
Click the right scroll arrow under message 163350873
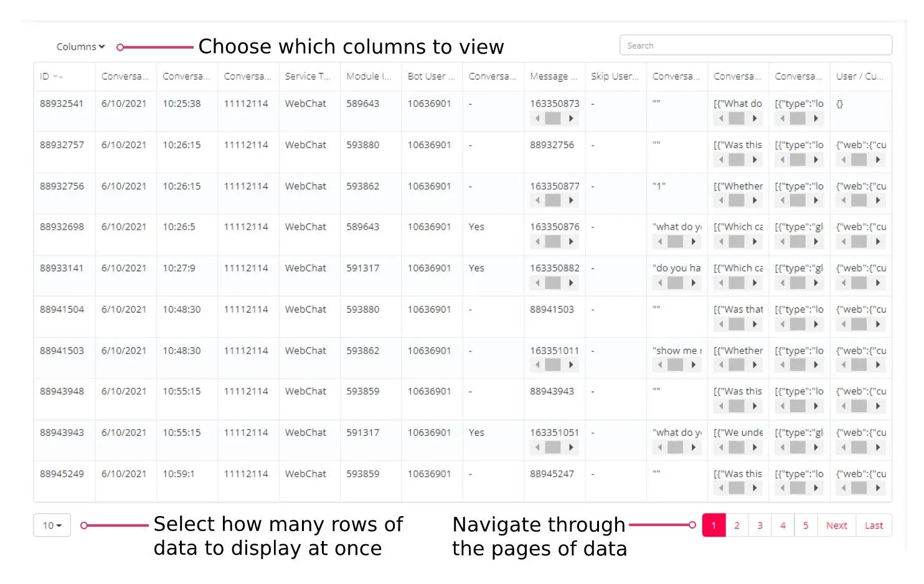coord(570,118)
